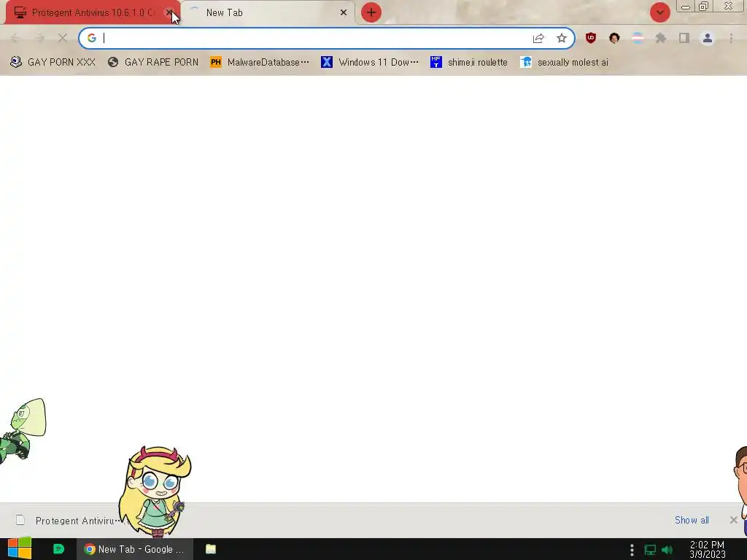Open the uBlock Origin extension
This screenshot has width=747, height=560.
tap(591, 38)
